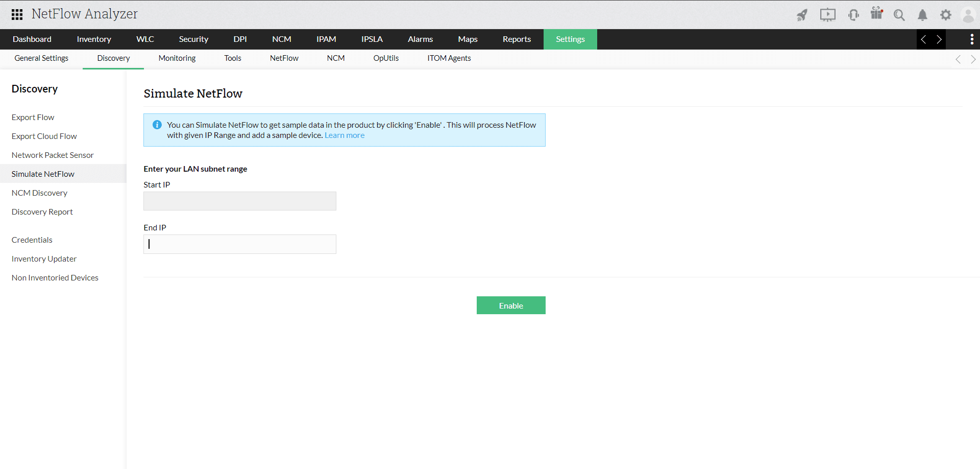Click the grey right chevron in the submenu bar
Viewport: 980px width, 469px height.
pos(973,59)
